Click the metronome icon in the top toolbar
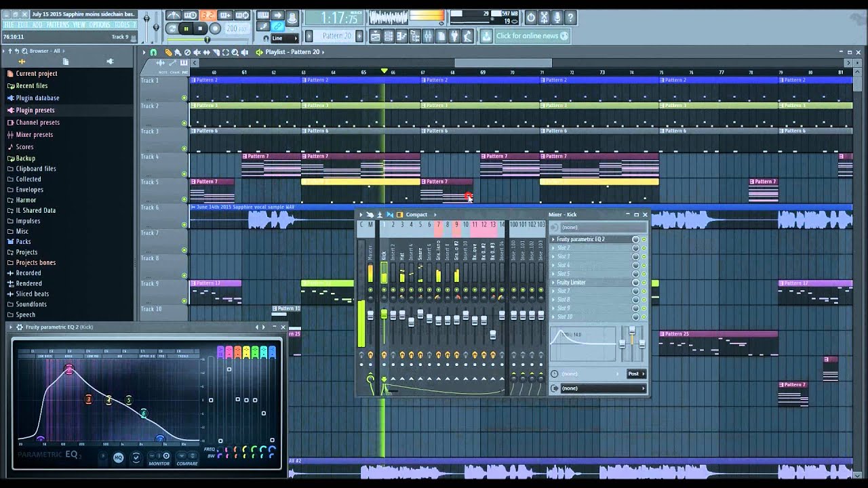Screen dimensions: 868x488 pos(174,16)
